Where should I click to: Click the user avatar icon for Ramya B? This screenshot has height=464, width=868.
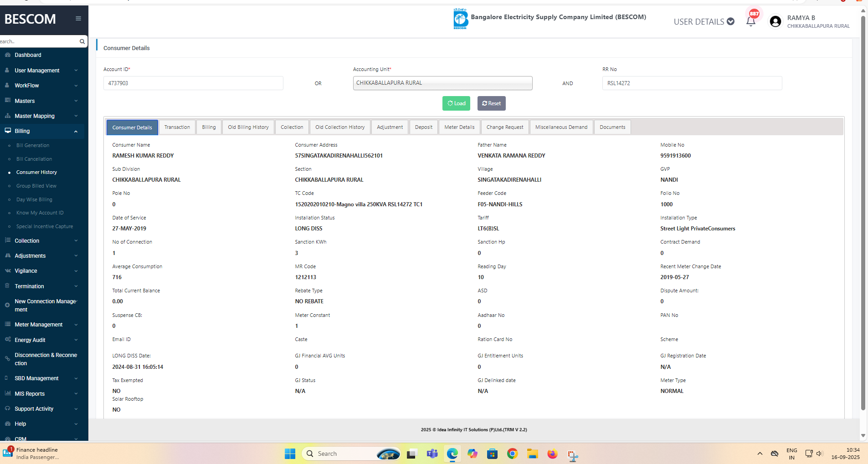point(775,21)
